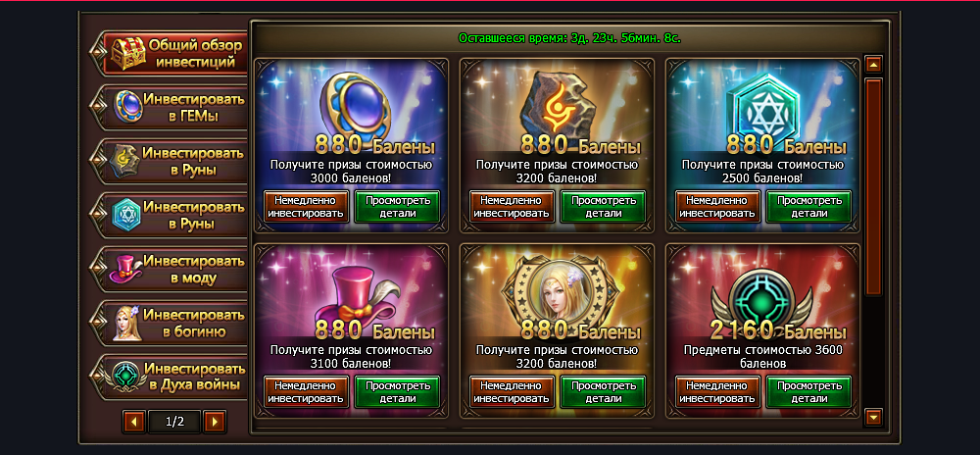View details of the goddess investment

pos(603,392)
